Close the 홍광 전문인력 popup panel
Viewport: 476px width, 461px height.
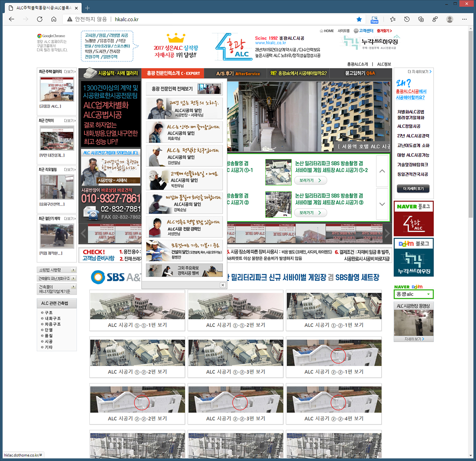pos(223,285)
